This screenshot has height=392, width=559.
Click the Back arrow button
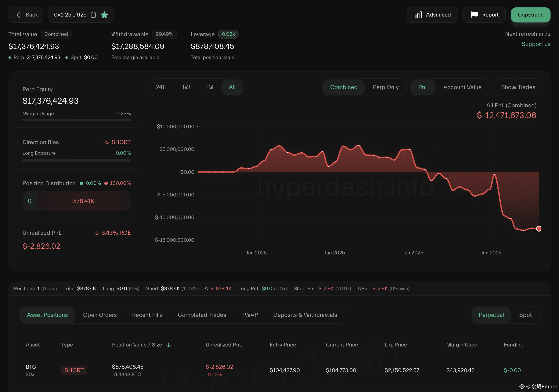26,15
